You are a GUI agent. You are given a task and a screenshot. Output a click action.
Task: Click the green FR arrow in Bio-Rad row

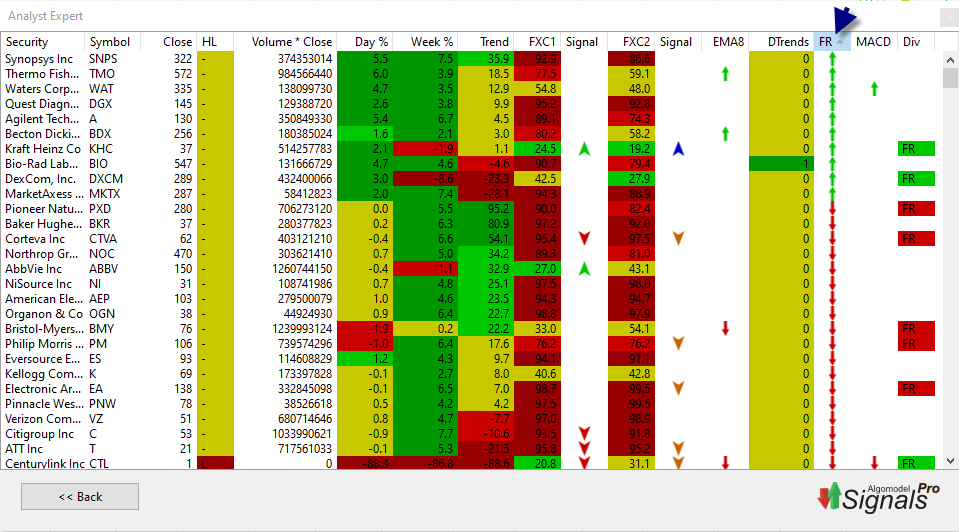[832, 164]
